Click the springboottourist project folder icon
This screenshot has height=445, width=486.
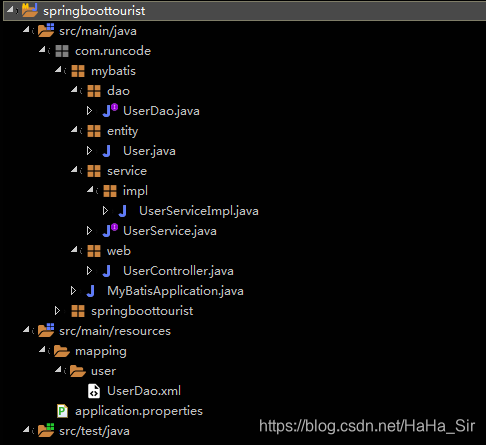point(30,10)
